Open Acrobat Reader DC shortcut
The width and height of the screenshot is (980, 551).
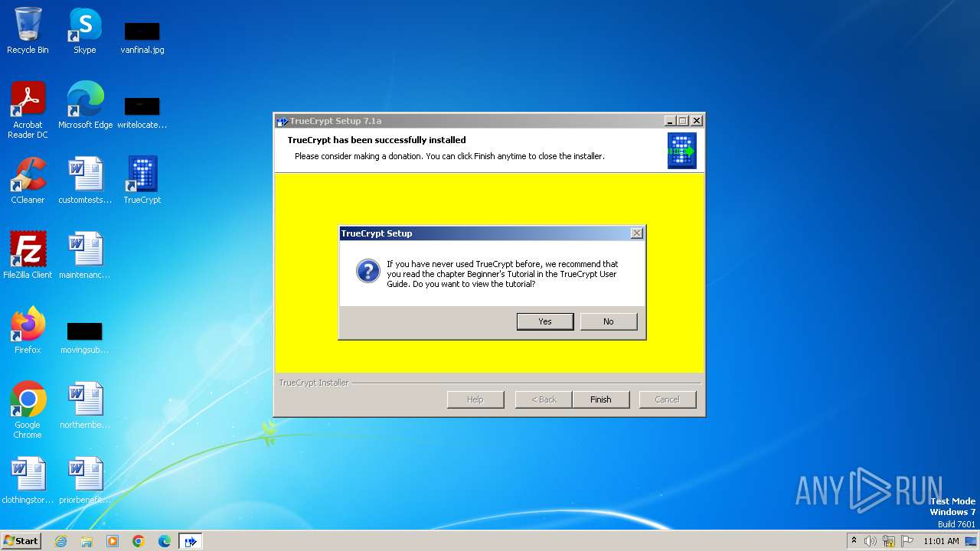28,110
